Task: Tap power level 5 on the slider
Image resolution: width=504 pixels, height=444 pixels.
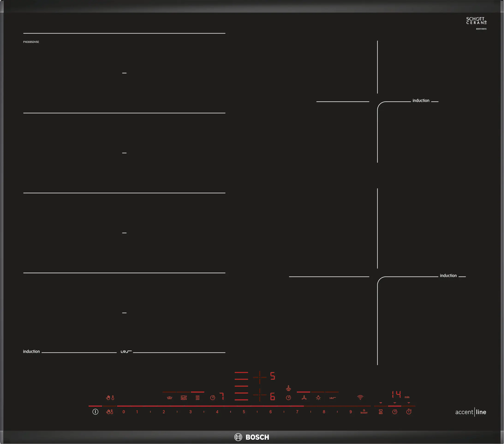Action: pyautogui.click(x=244, y=412)
